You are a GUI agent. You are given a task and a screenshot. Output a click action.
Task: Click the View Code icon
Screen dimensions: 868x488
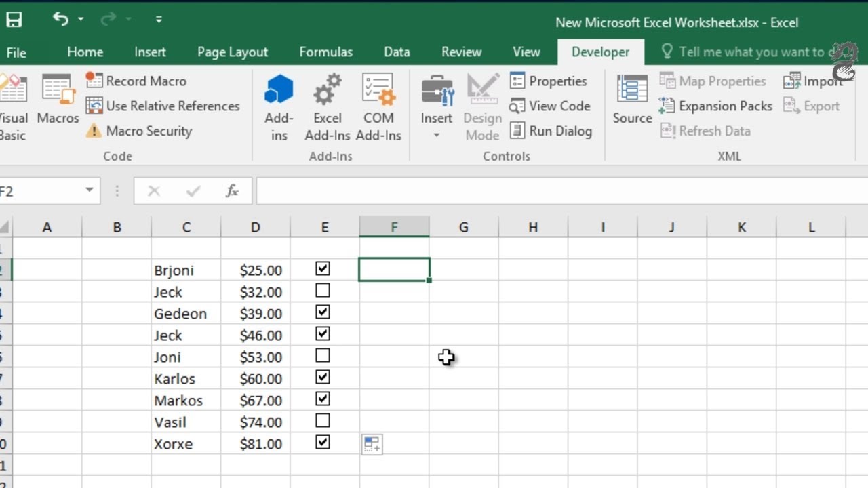517,106
